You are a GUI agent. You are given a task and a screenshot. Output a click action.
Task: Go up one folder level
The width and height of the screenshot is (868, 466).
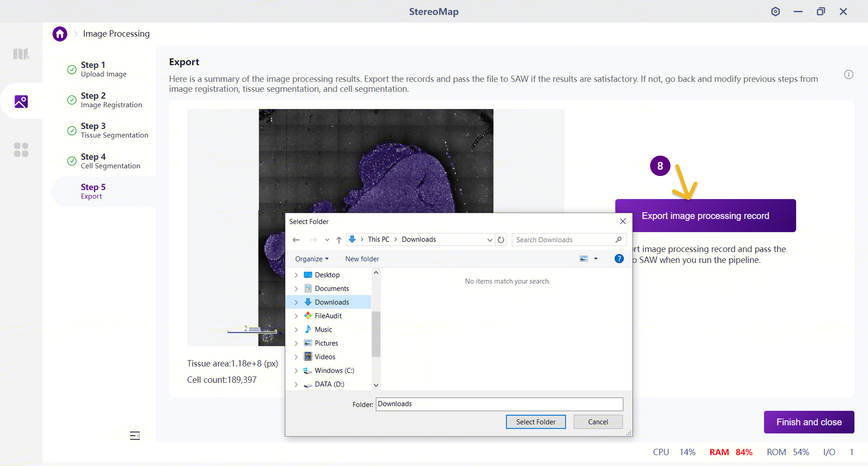pos(339,240)
